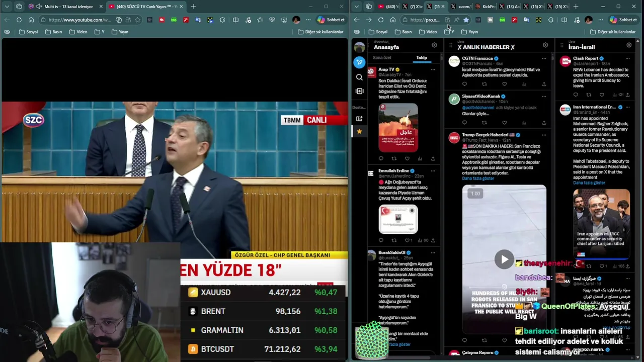
Task: Open Emrullah Erdinc post image thumbnail
Action: point(398,220)
